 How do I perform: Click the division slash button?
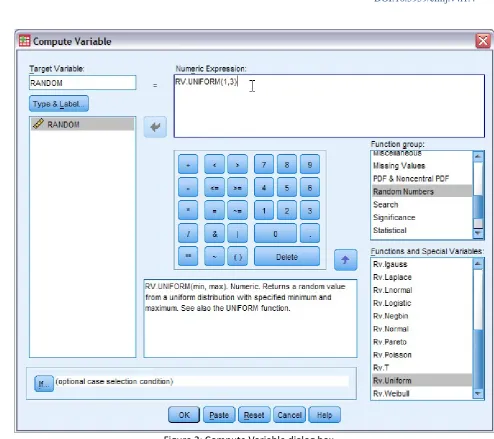(x=188, y=233)
